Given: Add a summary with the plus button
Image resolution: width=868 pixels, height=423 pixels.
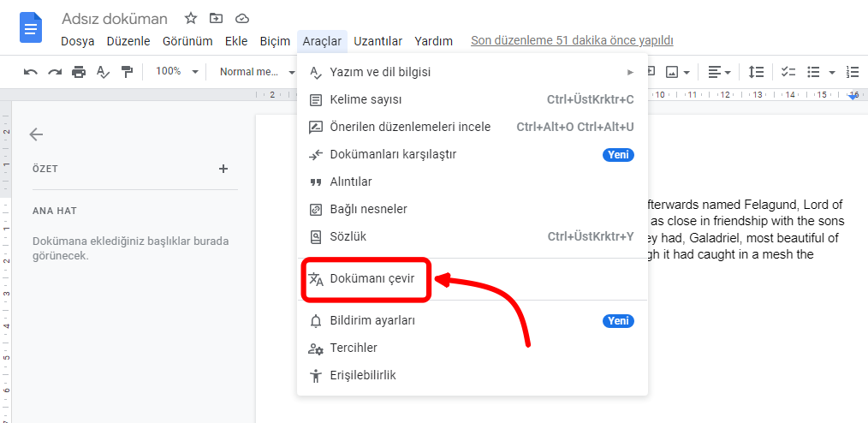Looking at the screenshot, I should pos(223,169).
